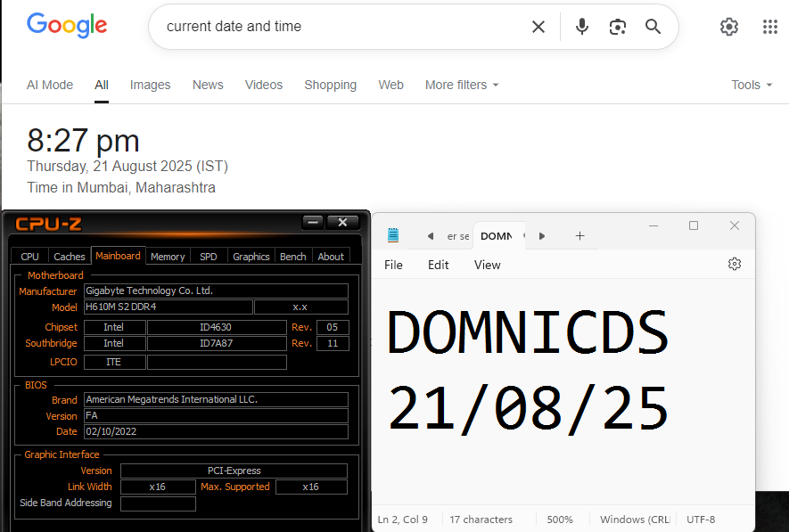789x532 pixels.
Task: Close the Notepad window
Action: point(734,225)
